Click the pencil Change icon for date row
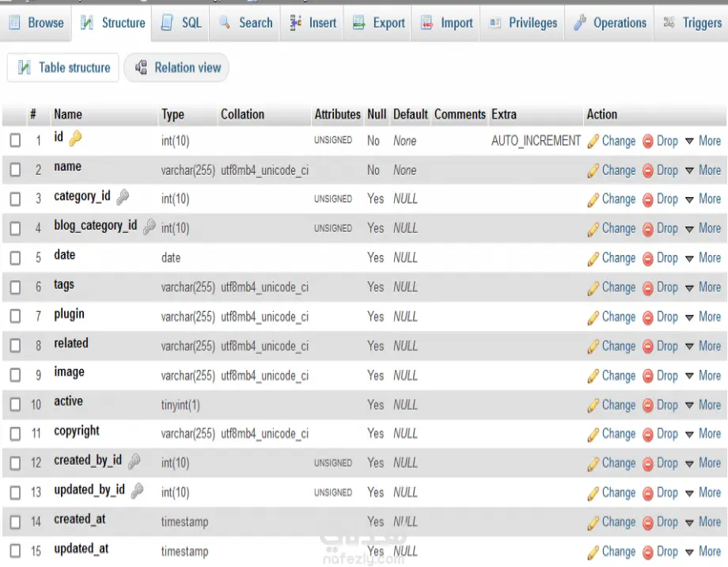This screenshot has height=567, width=728. pyautogui.click(x=593, y=258)
